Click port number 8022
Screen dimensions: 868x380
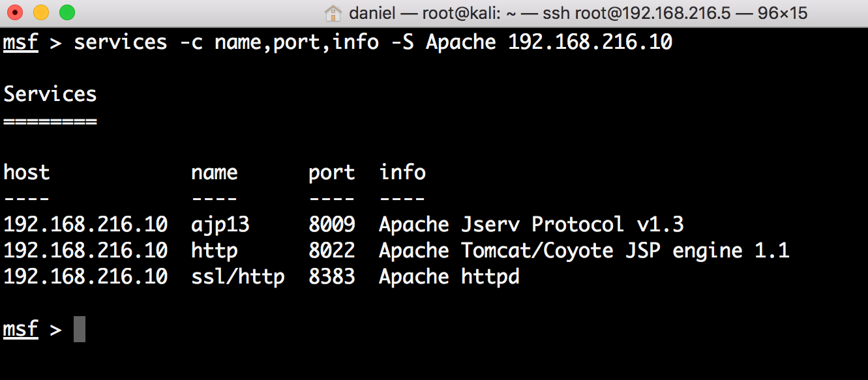(331, 251)
